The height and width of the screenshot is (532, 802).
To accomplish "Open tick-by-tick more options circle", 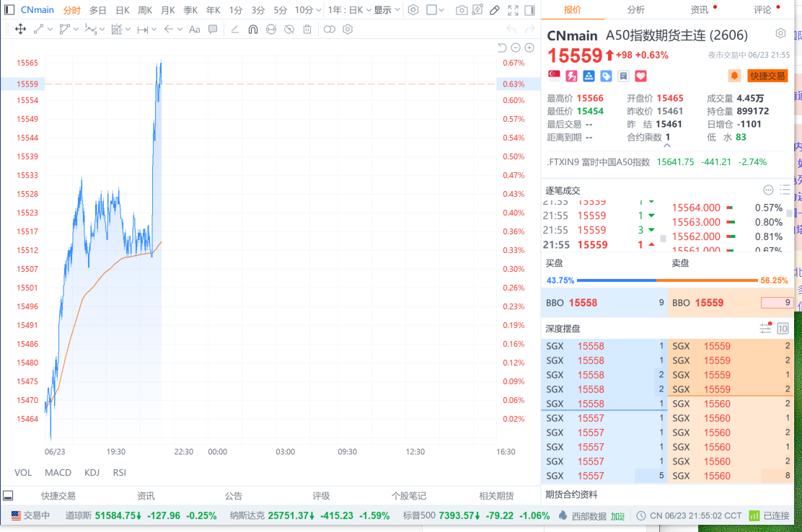I will pos(768,190).
